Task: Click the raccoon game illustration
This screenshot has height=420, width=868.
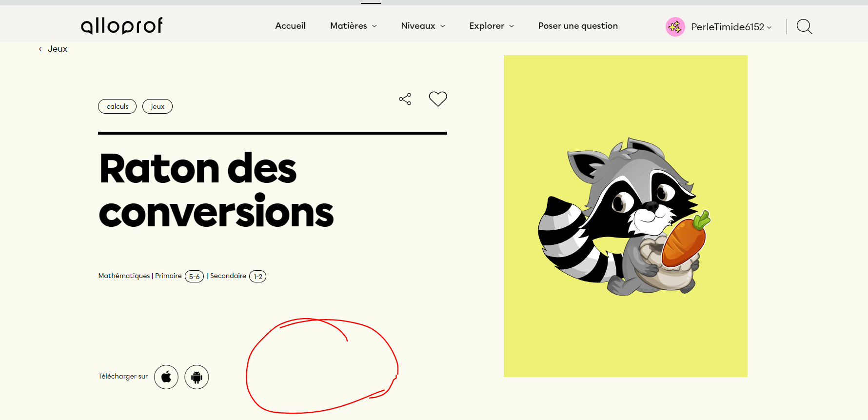Action: 625,216
